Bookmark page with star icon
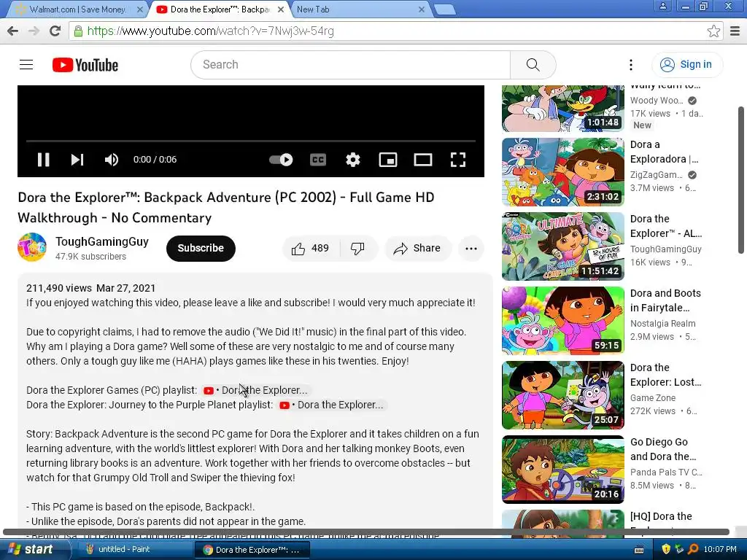Image resolution: width=747 pixels, height=560 pixels. 713,31
